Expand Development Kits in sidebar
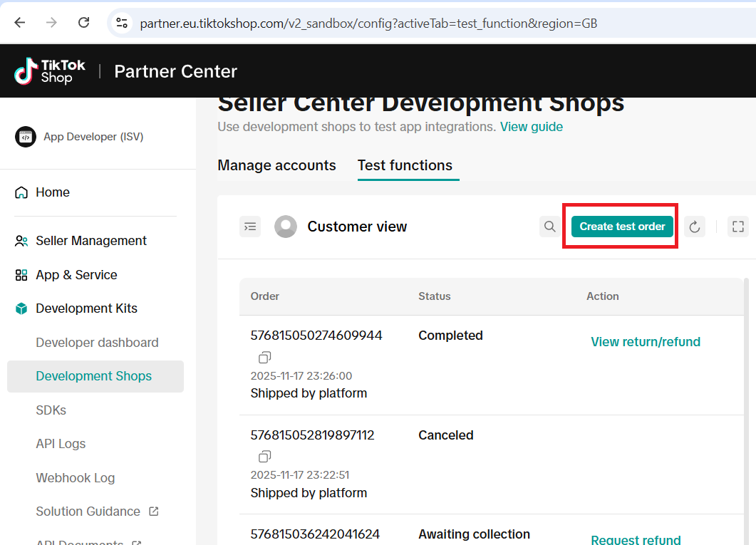 pos(86,308)
